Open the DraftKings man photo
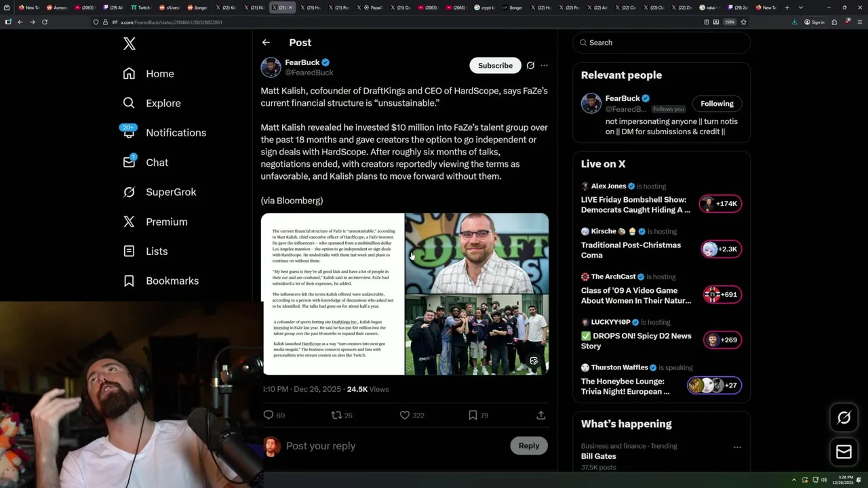 477,253
